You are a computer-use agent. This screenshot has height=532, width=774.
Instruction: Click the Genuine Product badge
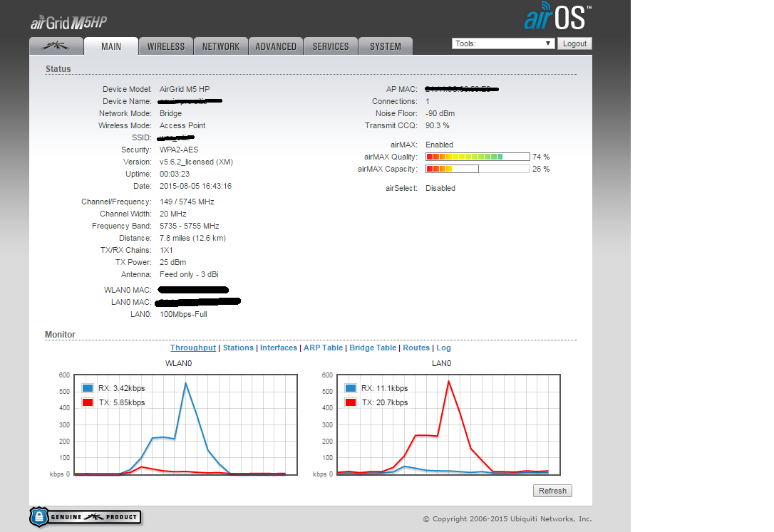point(85,517)
